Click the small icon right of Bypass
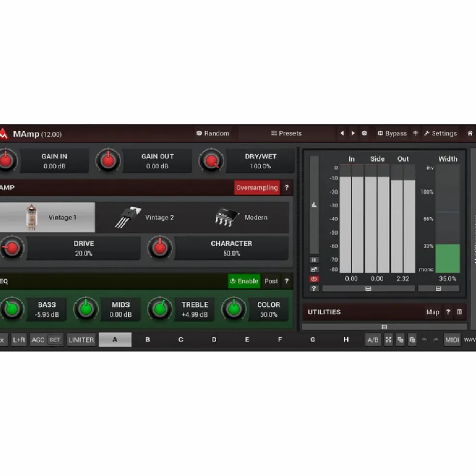Image resolution: width=476 pixels, height=476 pixels. (x=415, y=133)
